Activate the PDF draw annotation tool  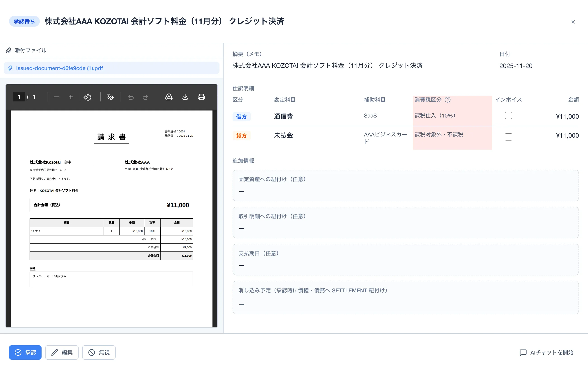point(110,97)
